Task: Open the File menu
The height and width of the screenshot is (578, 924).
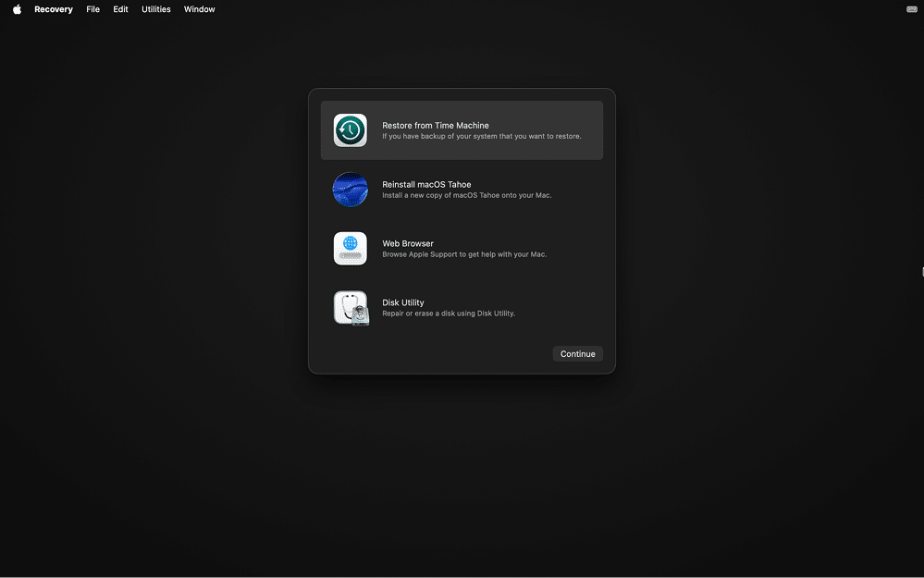Action: [x=92, y=9]
